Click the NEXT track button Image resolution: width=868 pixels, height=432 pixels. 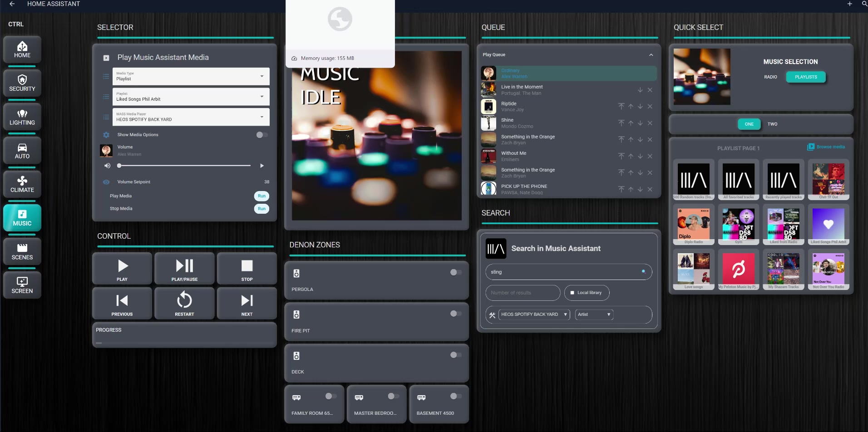(x=247, y=304)
